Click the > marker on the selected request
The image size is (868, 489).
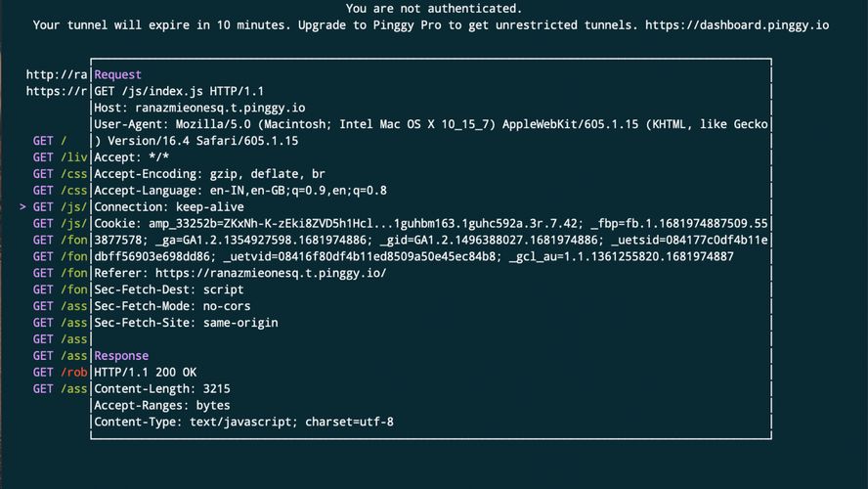click(x=22, y=206)
